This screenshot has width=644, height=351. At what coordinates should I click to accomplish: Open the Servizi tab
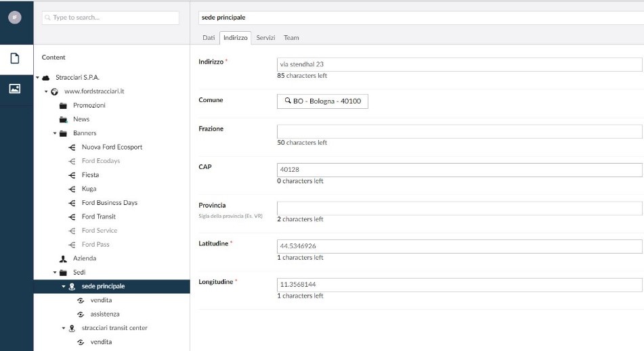coord(265,38)
